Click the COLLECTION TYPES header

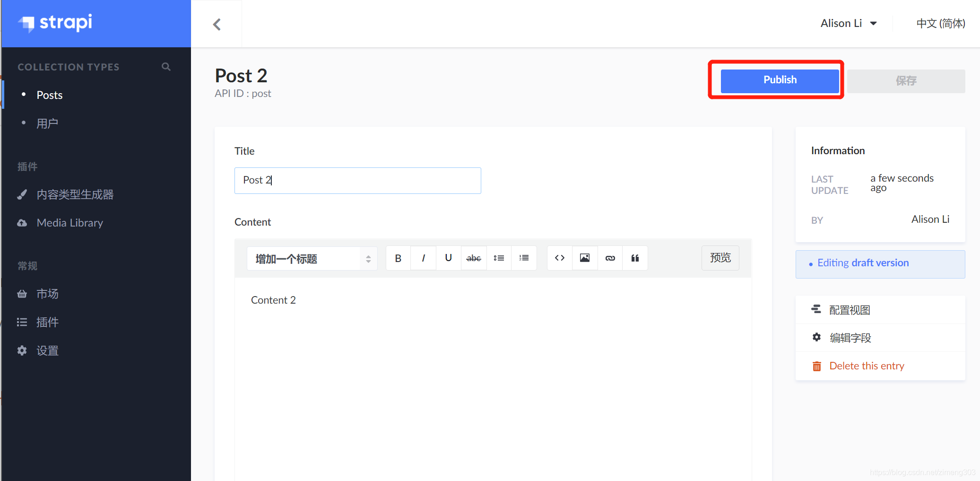click(x=69, y=67)
